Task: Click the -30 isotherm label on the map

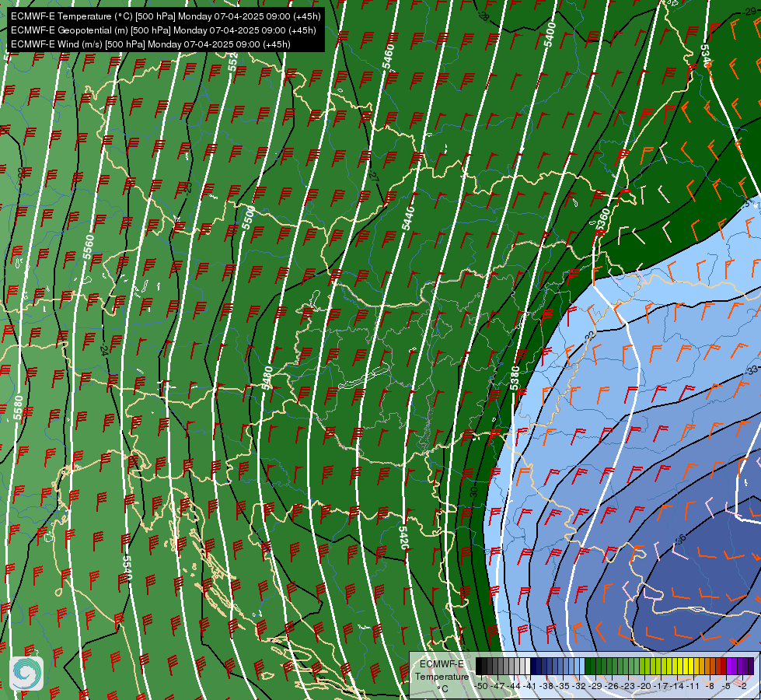Action: [x=474, y=492]
